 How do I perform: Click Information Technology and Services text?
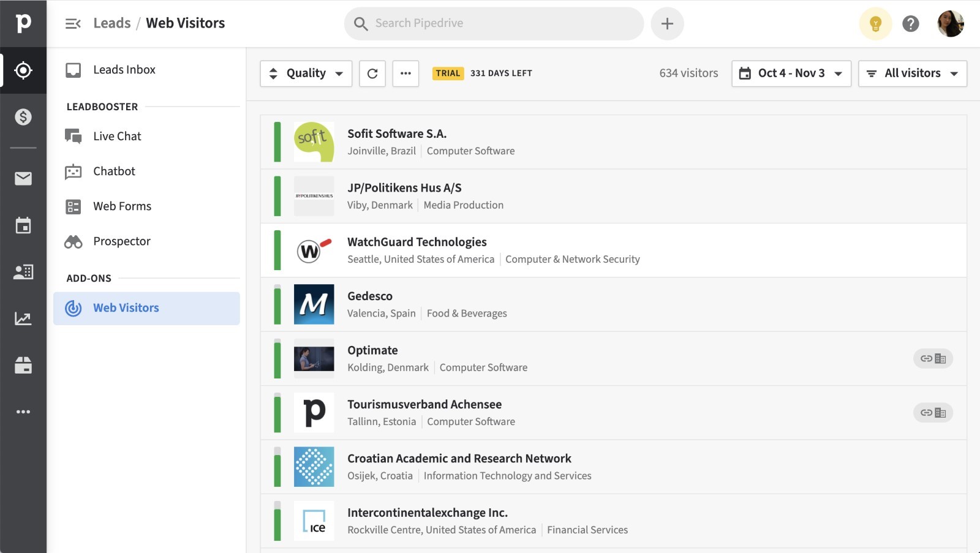pyautogui.click(x=508, y=476)
